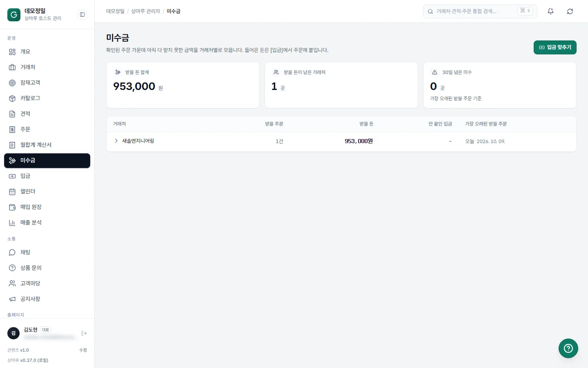
Task: Click the 개요 dashboard icon
Action: (x=12, y=52)
